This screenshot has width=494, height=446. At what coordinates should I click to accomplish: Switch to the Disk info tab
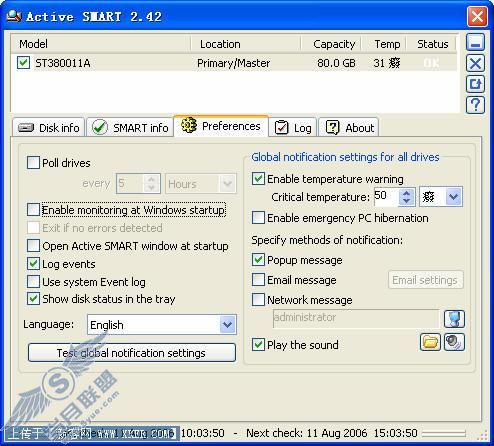(49, 128)
